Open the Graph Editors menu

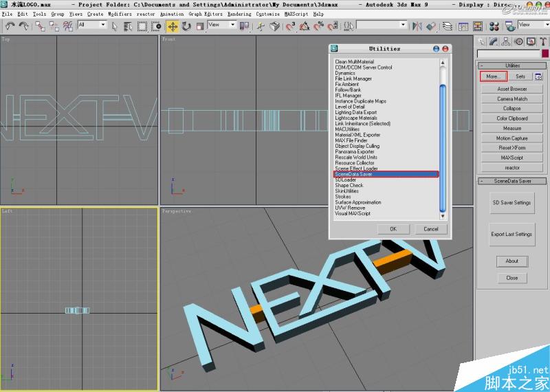coord(206,14)
